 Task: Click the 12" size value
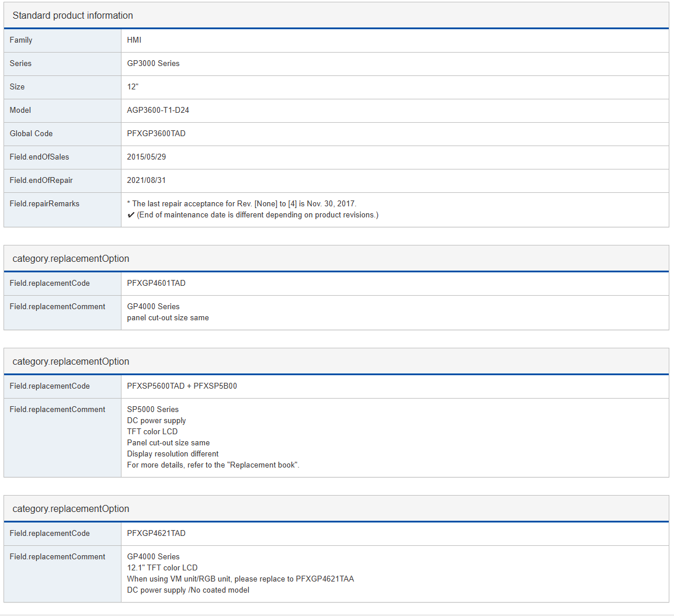tap(133, 86)
